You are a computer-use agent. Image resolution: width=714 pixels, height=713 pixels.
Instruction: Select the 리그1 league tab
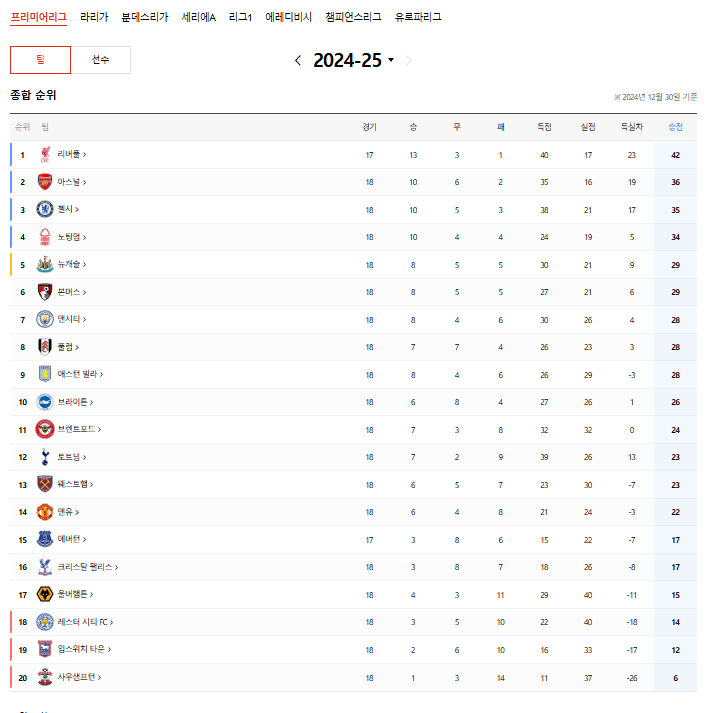pyautogui.click(x=240, y=17)
